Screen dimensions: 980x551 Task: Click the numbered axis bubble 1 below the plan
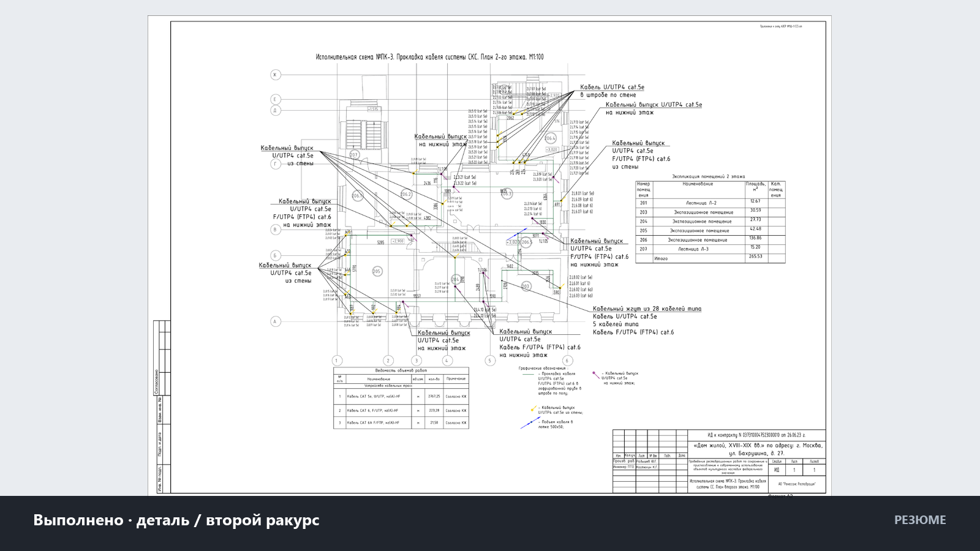[336, 361]
